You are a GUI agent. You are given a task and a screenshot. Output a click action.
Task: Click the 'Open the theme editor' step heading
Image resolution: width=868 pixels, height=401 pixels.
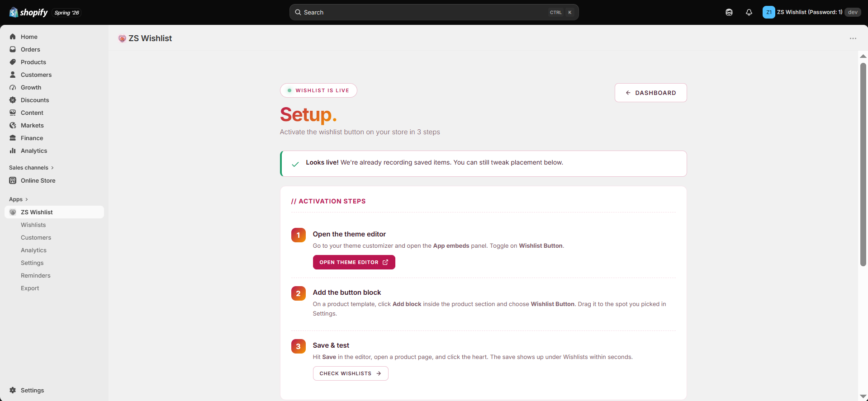pyautogui.click(x=349, y=234)
